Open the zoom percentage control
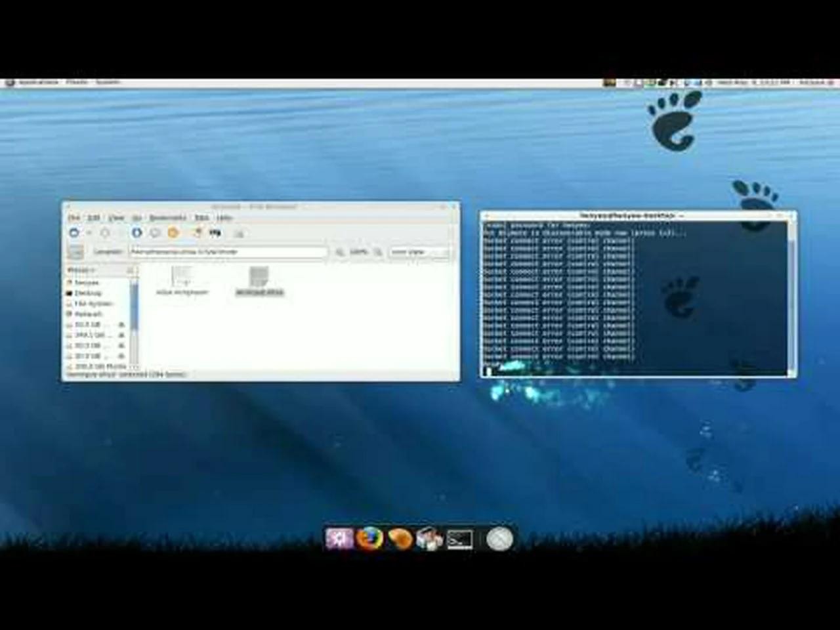 (x=358, y=252)
